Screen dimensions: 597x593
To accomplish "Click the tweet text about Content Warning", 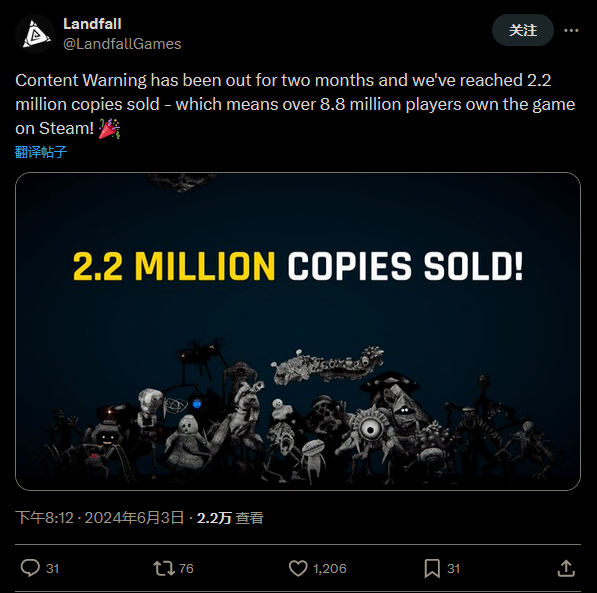I will coord(295,104).
